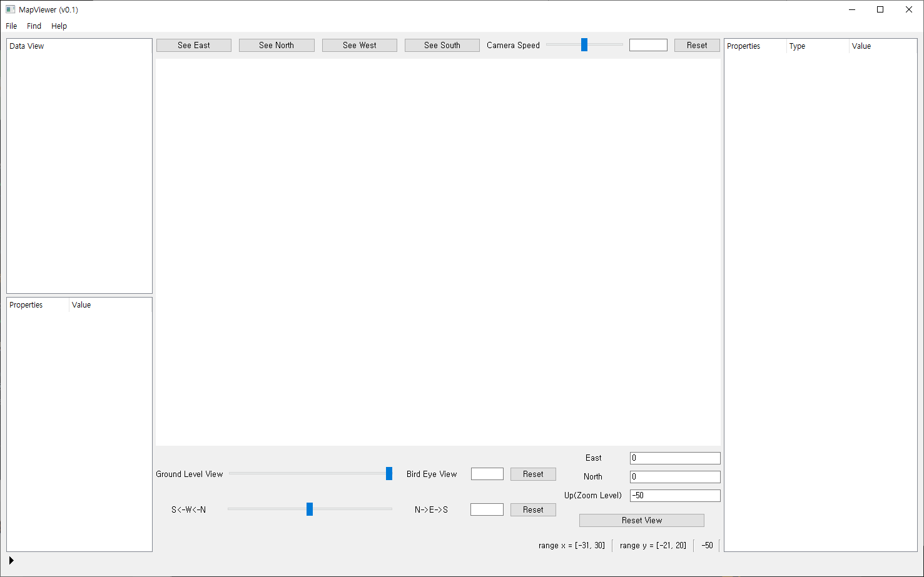The height and width of the screenshot is (577, 924).
Task: Reset the N->E->S direction slider
Action: coord(533,509)
